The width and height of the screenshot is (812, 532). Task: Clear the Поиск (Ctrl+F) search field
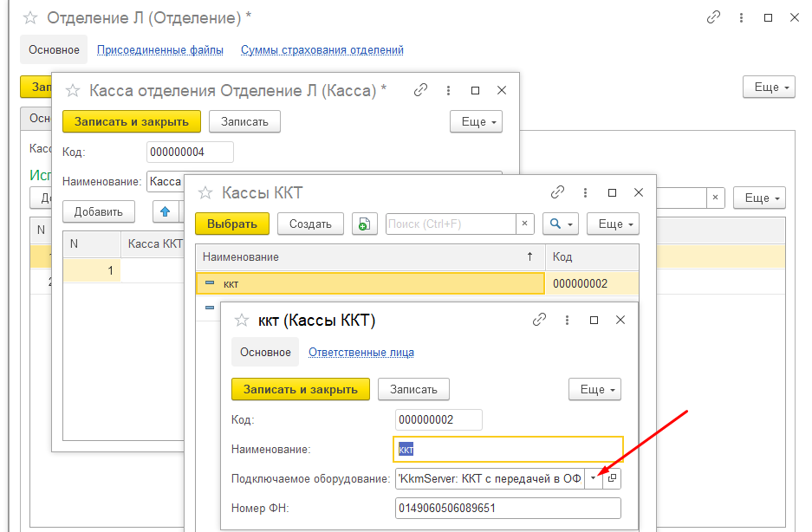pos(524,224)
